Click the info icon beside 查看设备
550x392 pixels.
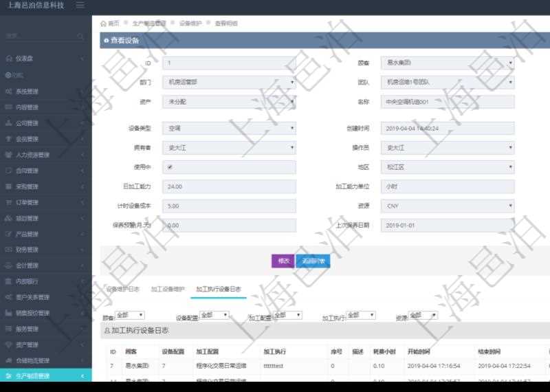click(x=107, y=41)
